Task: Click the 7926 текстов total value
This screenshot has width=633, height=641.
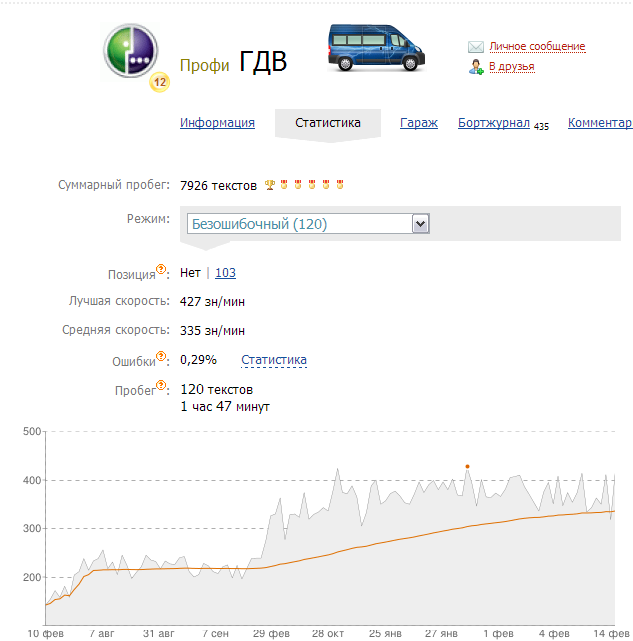Action: pyautogui.click(x=218, y=186)
